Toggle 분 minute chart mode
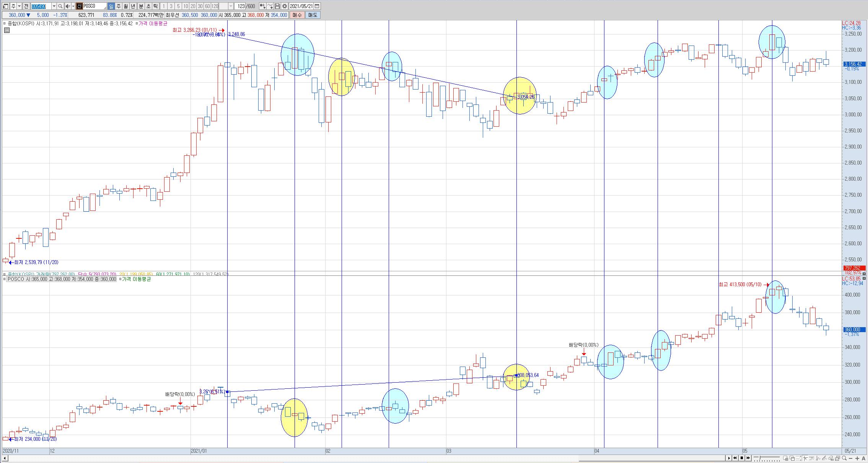 pos(141,6)
